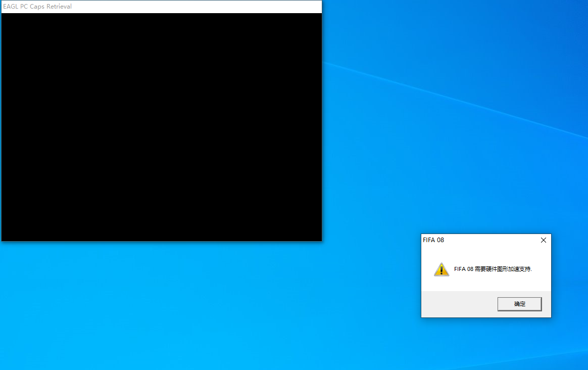Close the FIFA 08 warning dialog

click(x=544, y=240)
